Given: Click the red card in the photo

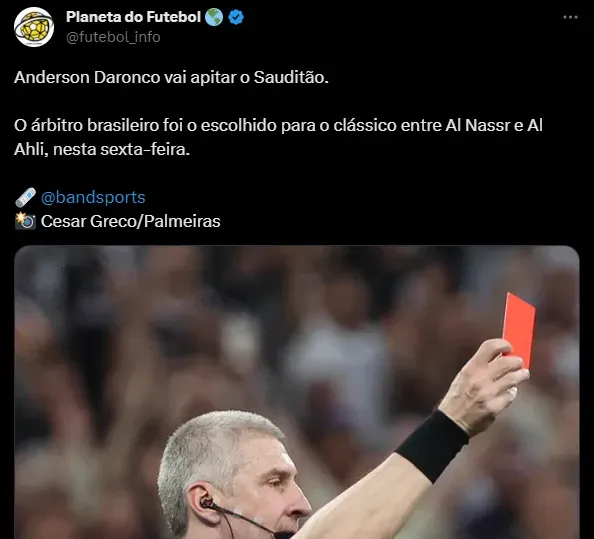Looking at the screenshot, I should pos(519,330).
